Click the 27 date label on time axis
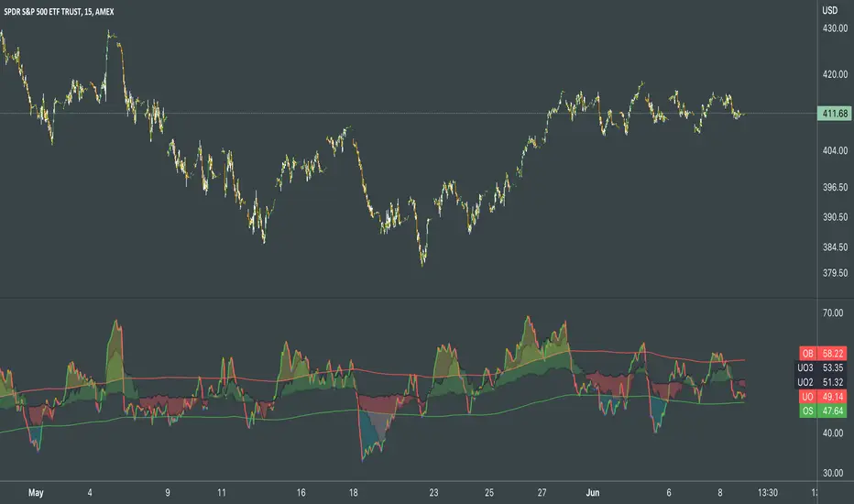Image resolution: width=854 pixels, height=504 pixels. click(542, 493)
